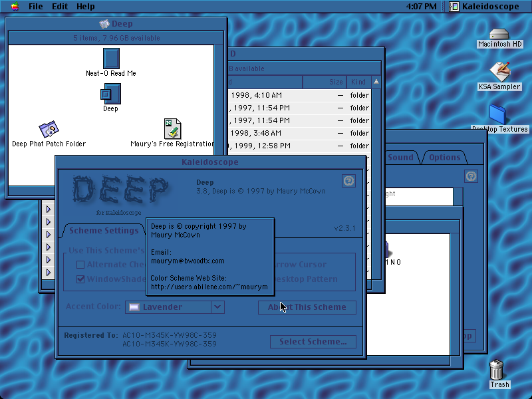
Task: Click the Select Scheme... button
Action: click(313, 341)
